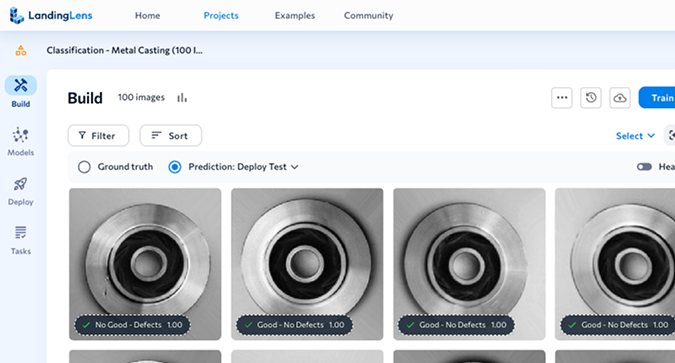Toggle the heatmap switch
675x363 pixels.
click(x=644, y=167)
